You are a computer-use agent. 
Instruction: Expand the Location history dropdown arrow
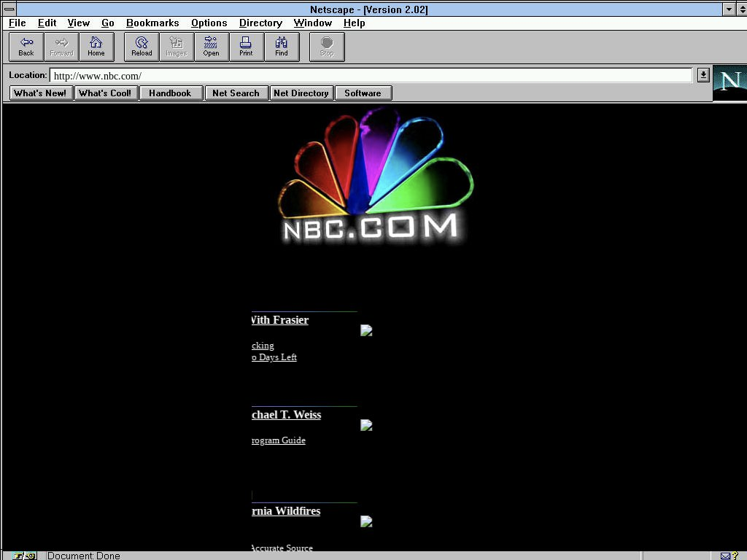[703, 75]
